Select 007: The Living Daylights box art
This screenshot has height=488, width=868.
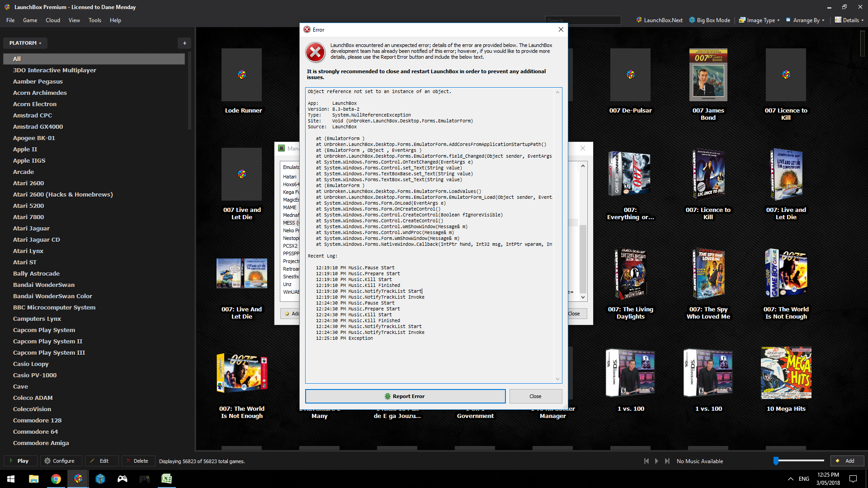(x=630, y=273)
